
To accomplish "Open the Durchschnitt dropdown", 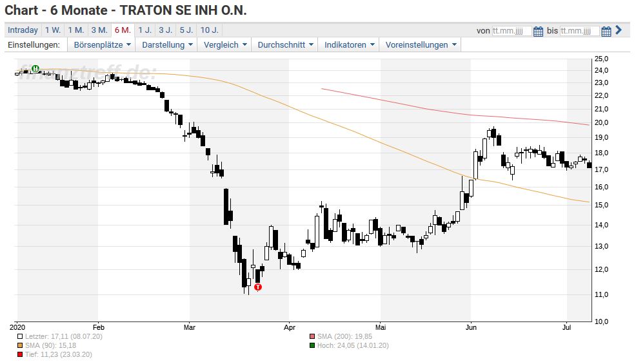I will point(285,44).
